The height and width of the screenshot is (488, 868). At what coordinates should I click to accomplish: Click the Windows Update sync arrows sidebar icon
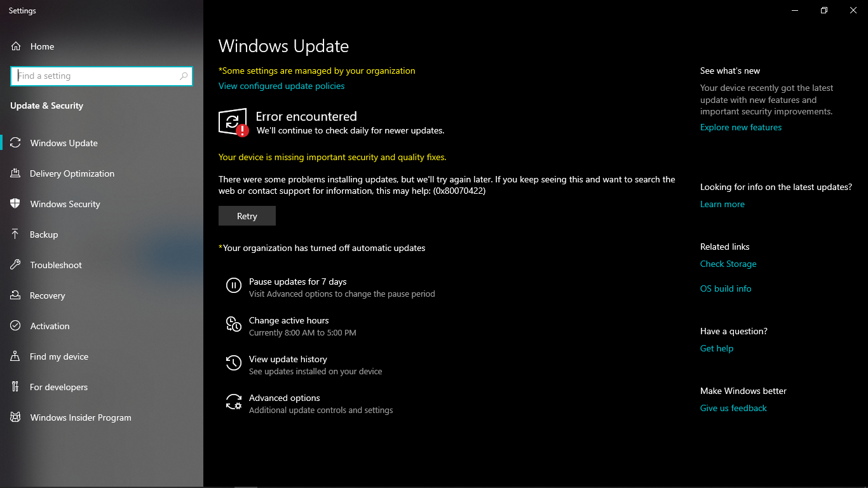(x=16, y=143)
